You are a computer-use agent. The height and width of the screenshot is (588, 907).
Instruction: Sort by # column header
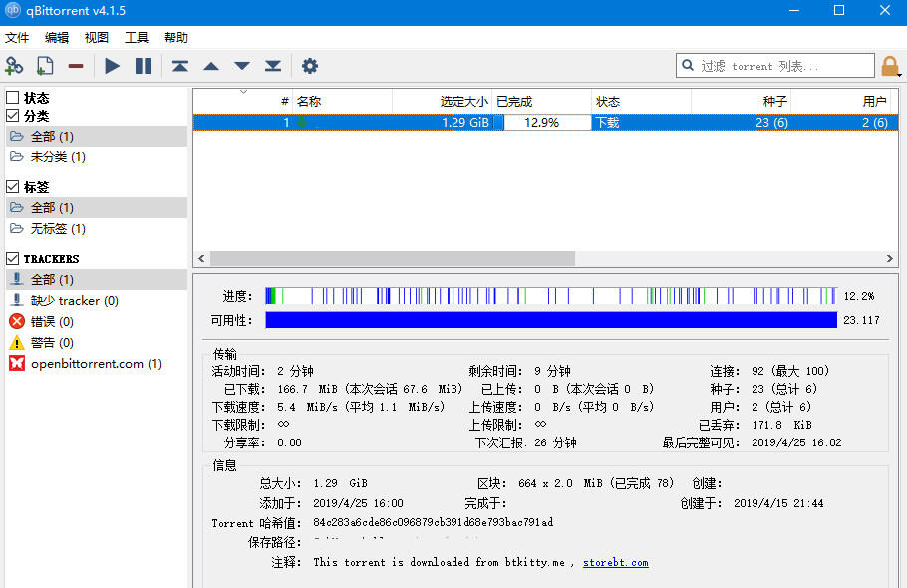tap(243, 102)
